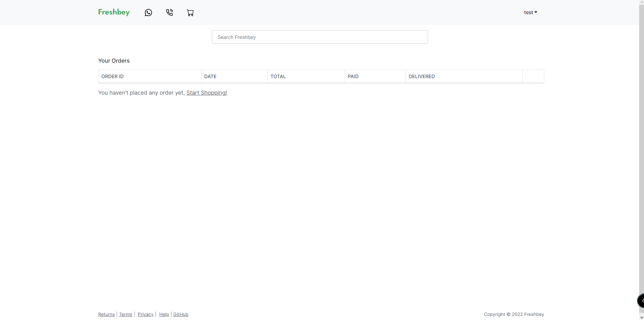Click the phone call icon

pos(169,13)
